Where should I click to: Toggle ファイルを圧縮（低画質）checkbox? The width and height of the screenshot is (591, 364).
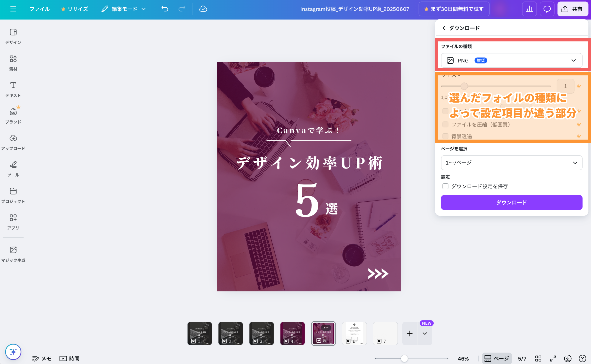[445, 124]
